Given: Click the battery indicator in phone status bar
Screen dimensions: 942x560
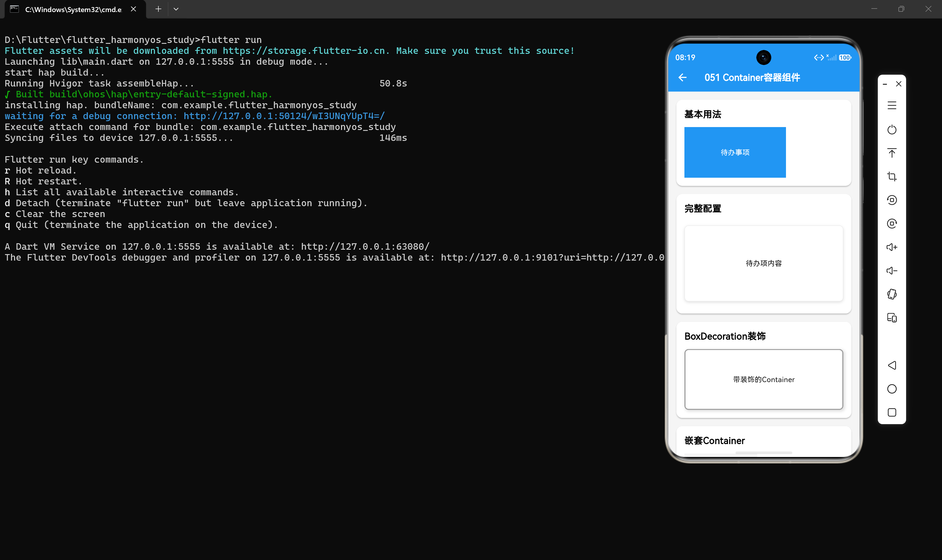Looking at the screenshot, I should tap(845, 58).
